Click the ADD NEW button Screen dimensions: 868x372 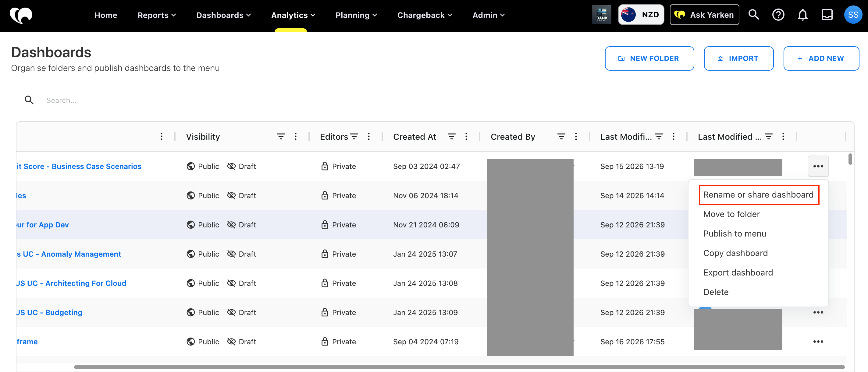[x=821, y=58]
